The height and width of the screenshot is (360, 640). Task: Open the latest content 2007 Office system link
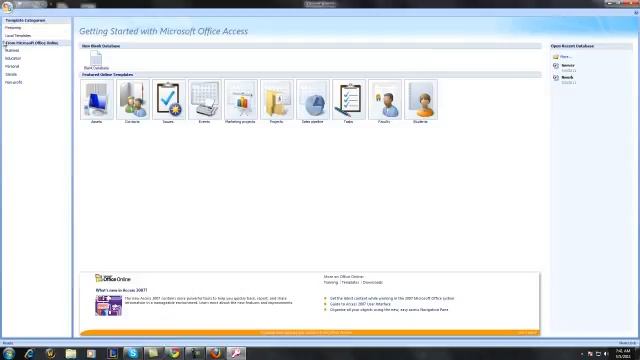pos(392,298)
